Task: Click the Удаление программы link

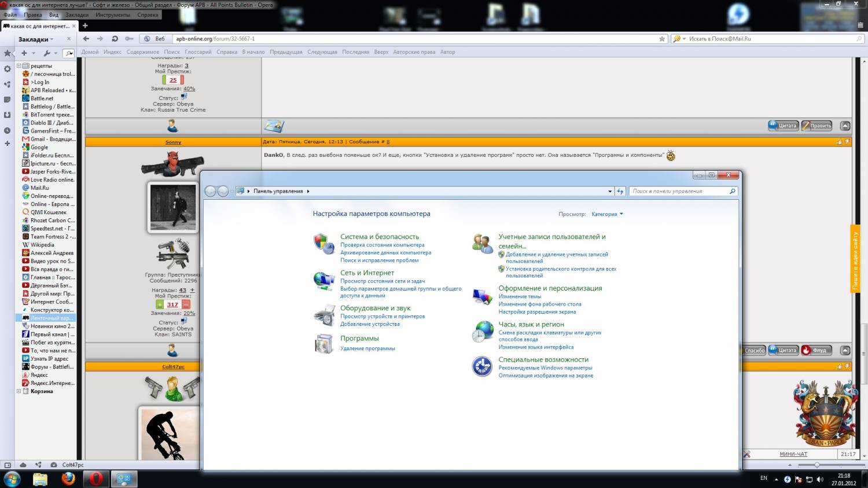Action: [367, 348]
